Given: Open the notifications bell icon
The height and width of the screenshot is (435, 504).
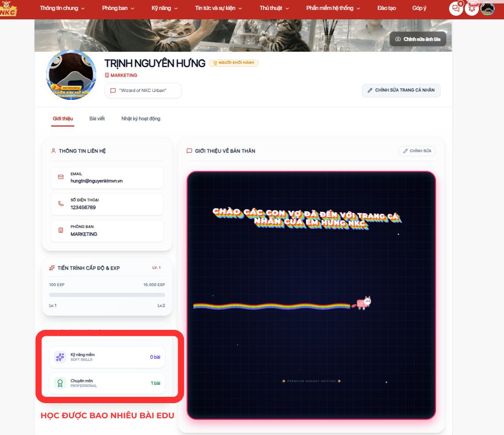Looking at the screenshot, I should pos(472,8).
